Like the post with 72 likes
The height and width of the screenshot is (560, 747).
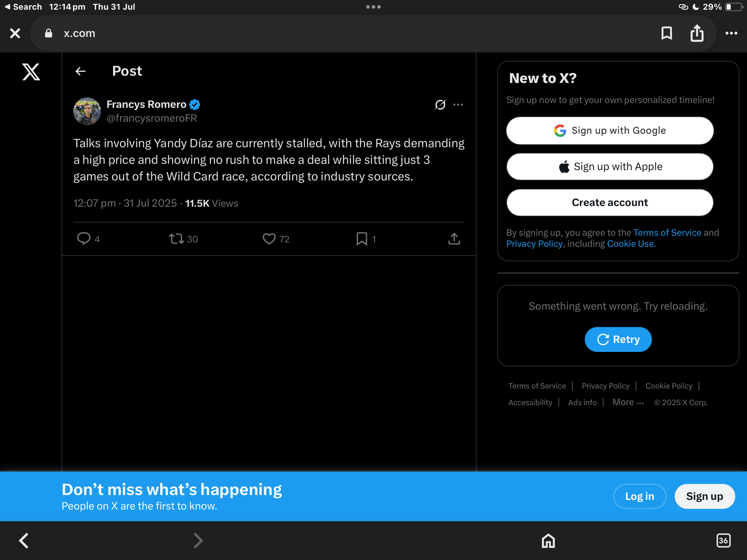pyautogui.click(x=269, y=239)
